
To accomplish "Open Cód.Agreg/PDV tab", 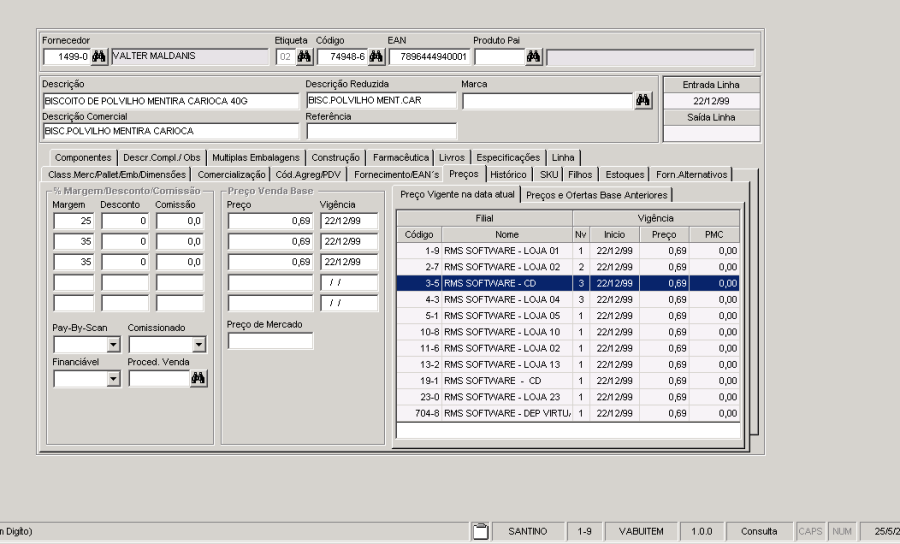I will coord(308,174).
